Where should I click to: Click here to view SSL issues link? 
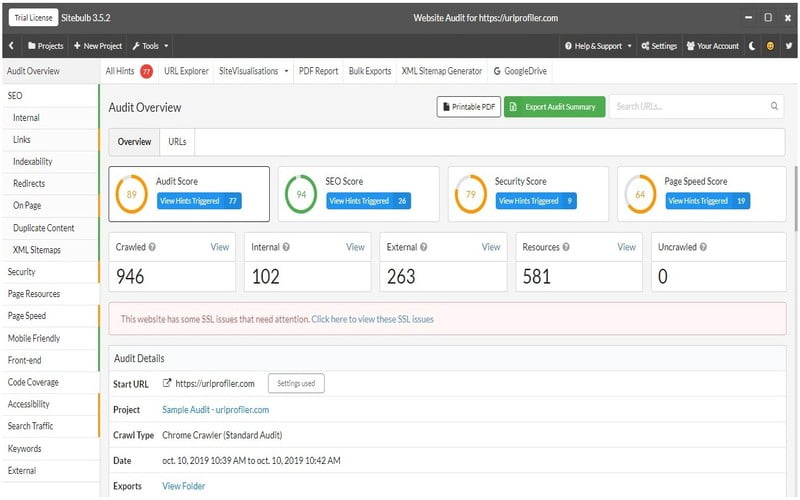[372, 319]
